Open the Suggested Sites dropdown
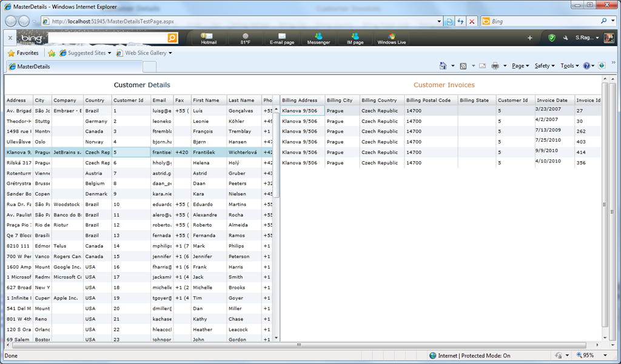The height and width of the screenshot is (364, 621). point(85,53)
